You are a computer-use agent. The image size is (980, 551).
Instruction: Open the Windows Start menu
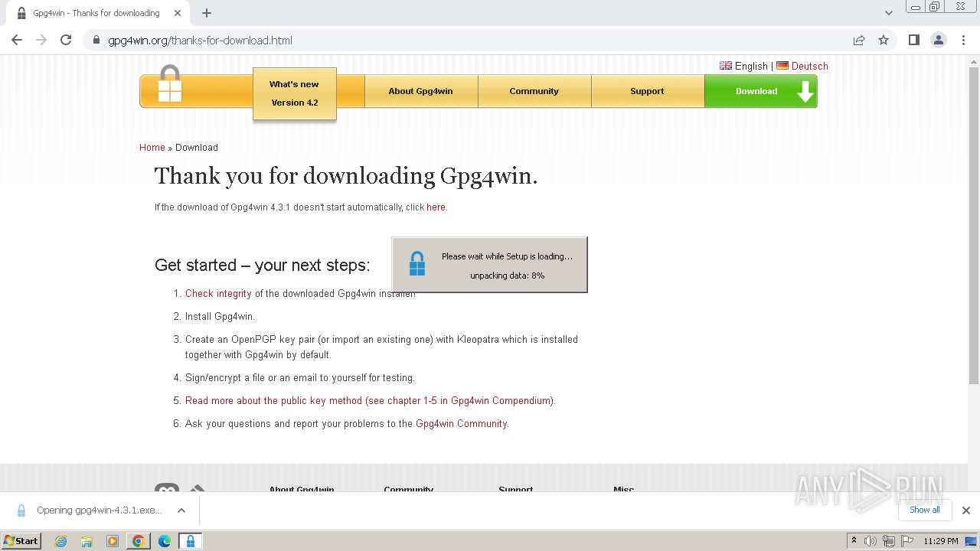[21, 540]
